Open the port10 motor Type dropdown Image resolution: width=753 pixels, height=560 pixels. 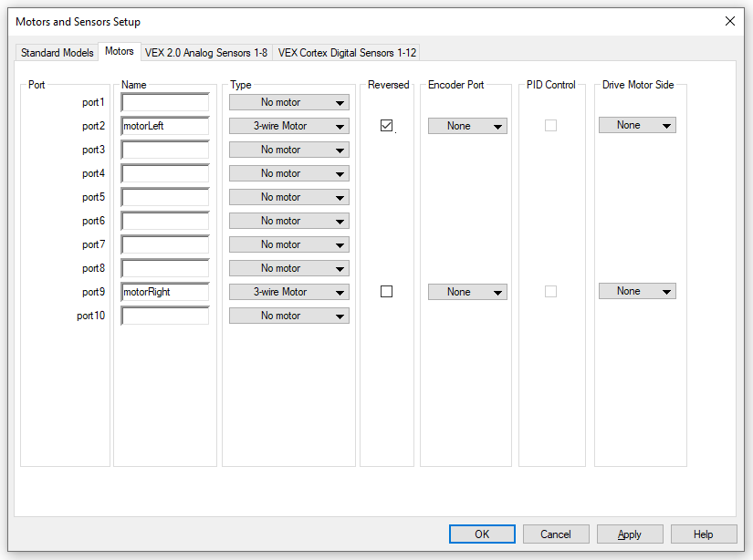tap(289, 316)
